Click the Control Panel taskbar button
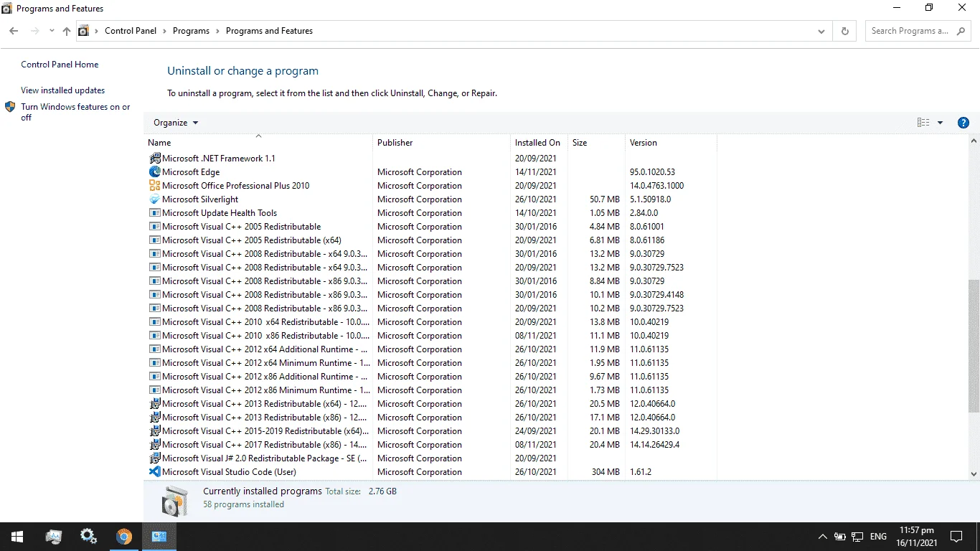 point(159,537)
